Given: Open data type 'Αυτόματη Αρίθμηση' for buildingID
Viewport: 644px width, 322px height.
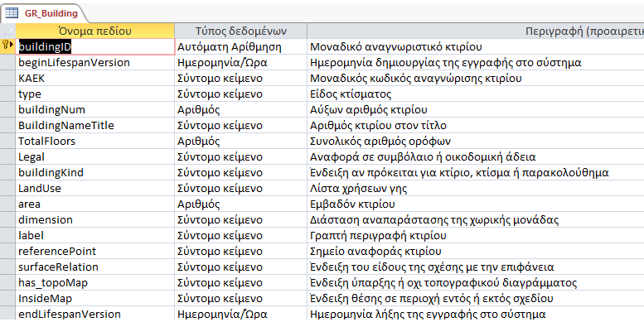Looking at the screenshot, I should [x=240, y=46].
